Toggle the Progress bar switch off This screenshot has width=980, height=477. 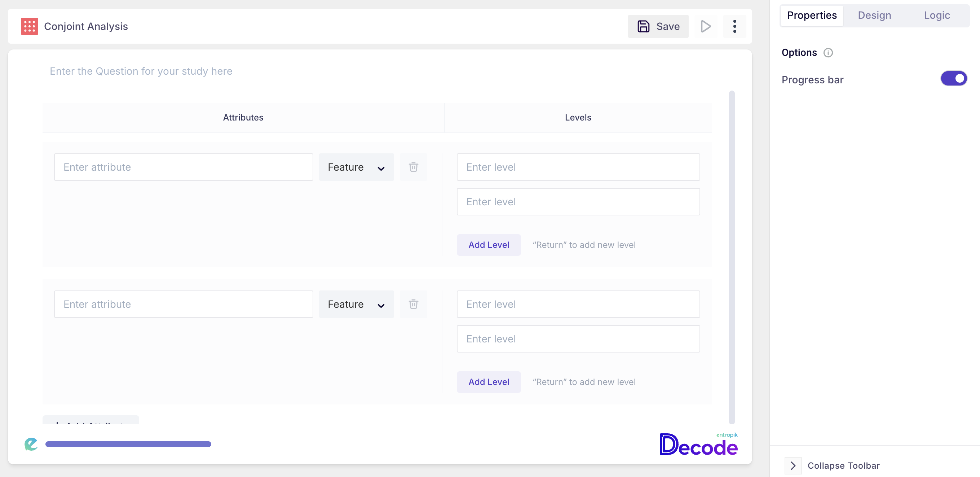pos(954,79)
